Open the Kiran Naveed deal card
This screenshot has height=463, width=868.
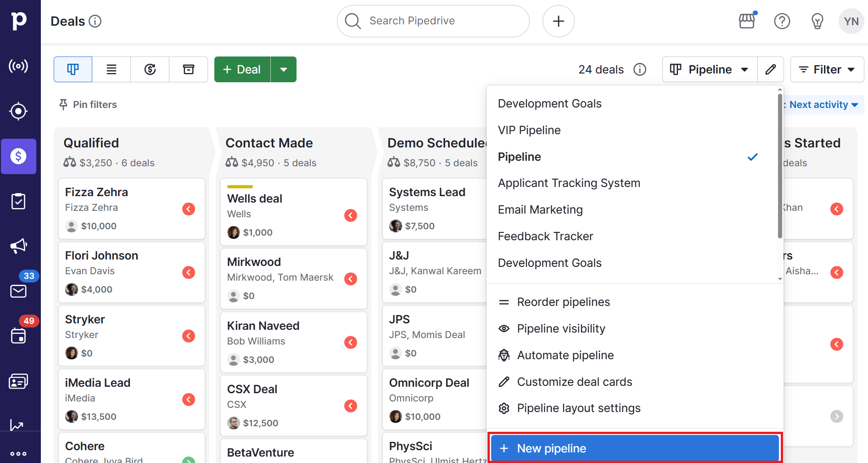point(294,342)
